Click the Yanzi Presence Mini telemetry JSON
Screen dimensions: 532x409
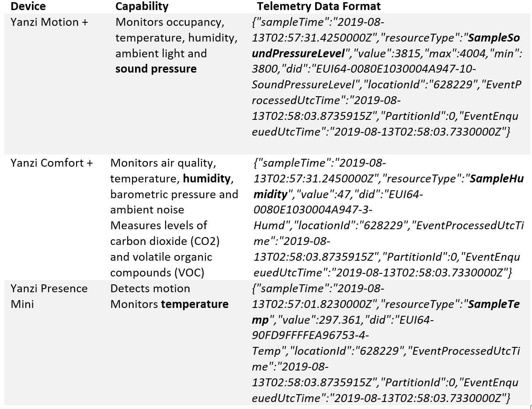pos(386,343)
